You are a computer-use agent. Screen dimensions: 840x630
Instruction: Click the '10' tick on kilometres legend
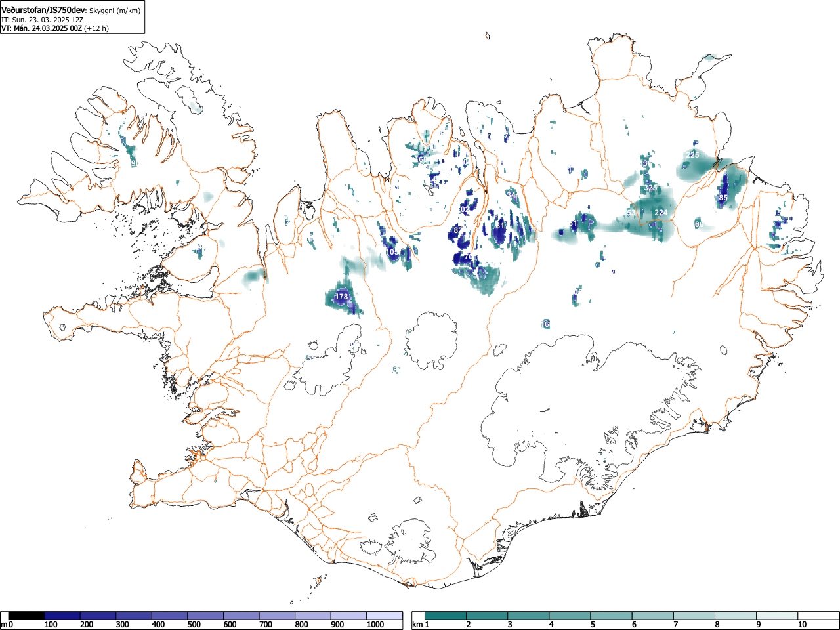(802, 625)
